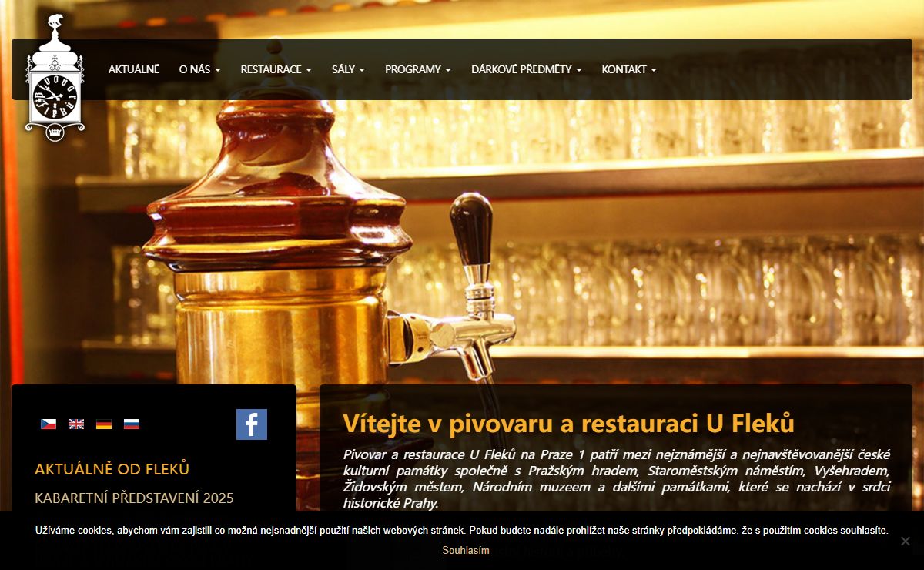
Task: Switch language to Russian flag
Action: [132, 424]
